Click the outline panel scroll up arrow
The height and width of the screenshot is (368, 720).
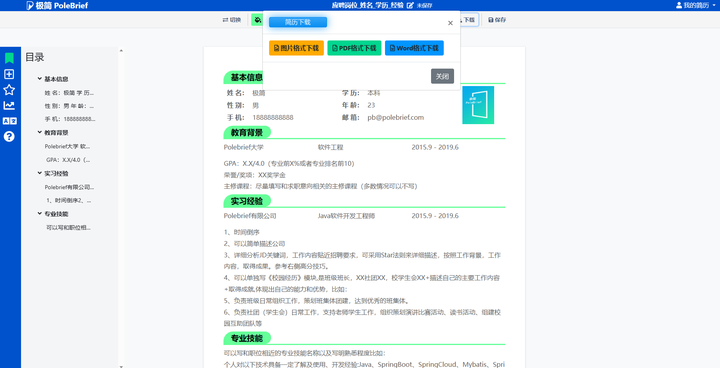click(121, 51)
